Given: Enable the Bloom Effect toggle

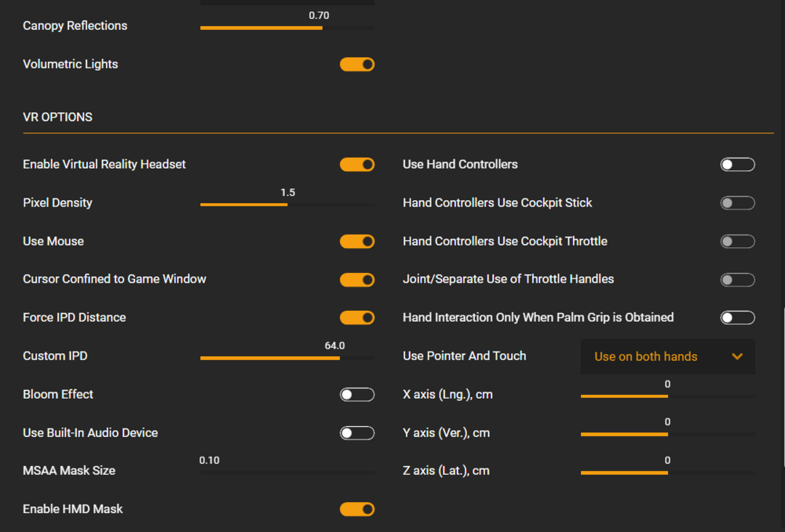Looking at the screenshot, I should [x=357, y=395].
